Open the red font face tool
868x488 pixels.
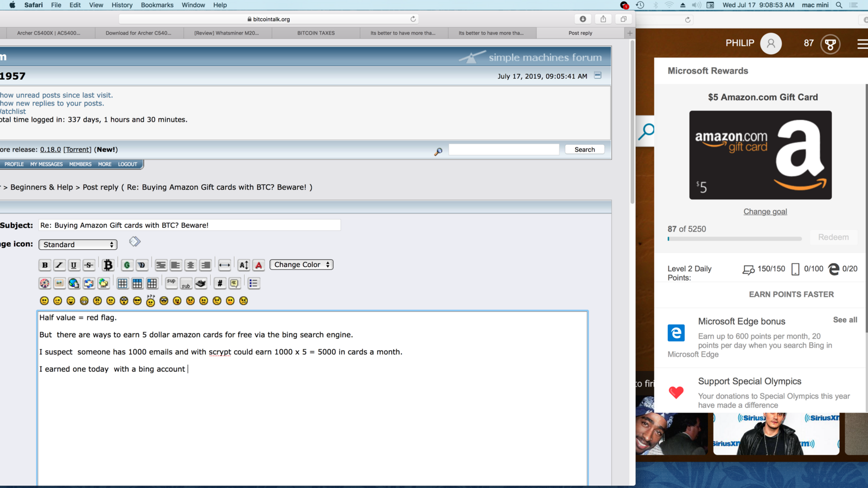tap(259, 265)
